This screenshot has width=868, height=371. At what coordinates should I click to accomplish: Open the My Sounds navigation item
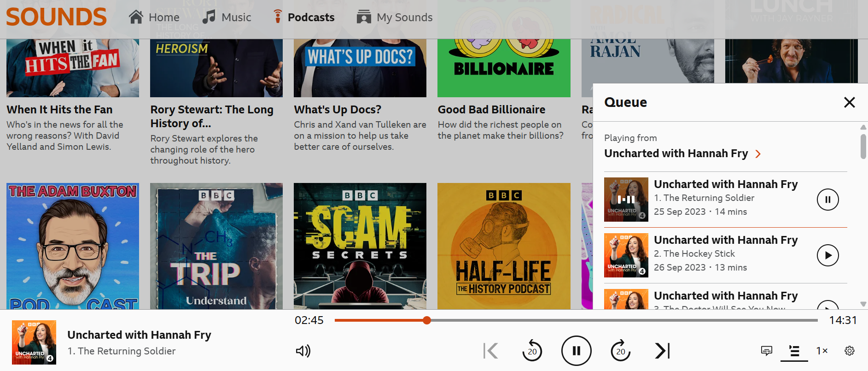(395, 18)
